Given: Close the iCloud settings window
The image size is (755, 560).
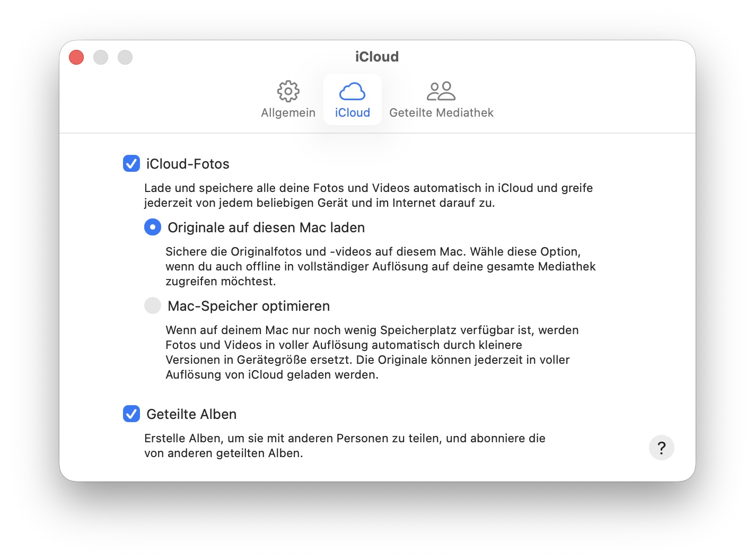Looking at the screenshot, I should pyautogui.click(x=76, y=57).
